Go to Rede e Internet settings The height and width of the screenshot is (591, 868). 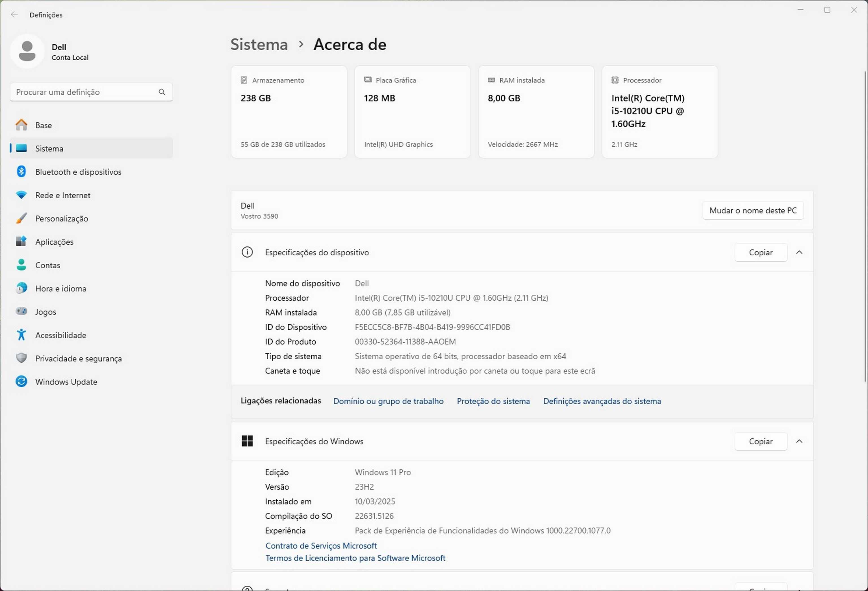click(x=91, y=195)
